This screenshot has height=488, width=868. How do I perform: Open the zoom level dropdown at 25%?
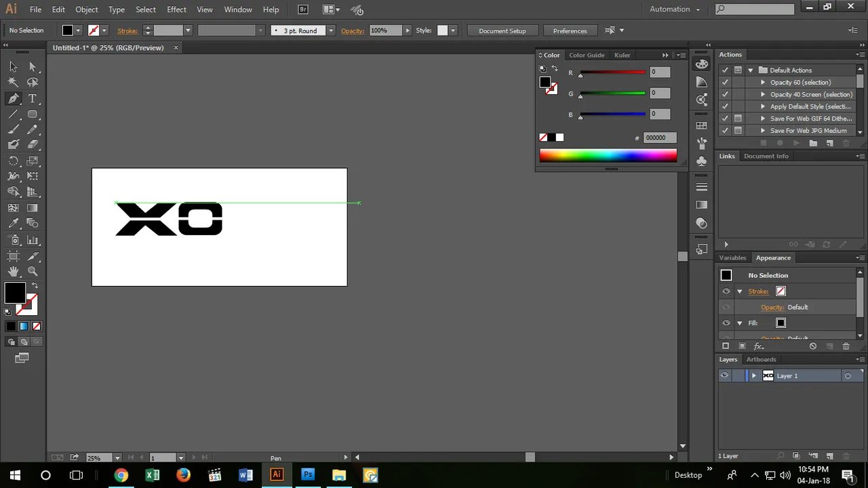click(117, 458)
